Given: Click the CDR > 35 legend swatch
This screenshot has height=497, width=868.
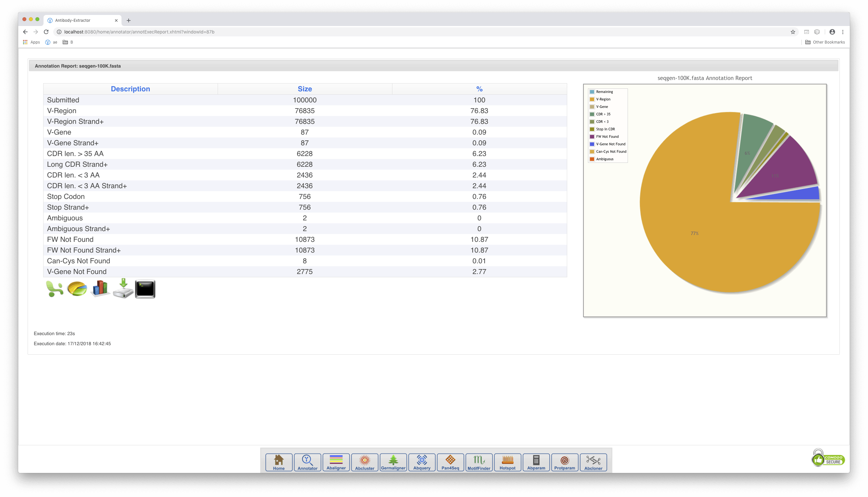Looking at the screenshot, I should (592, 114).
